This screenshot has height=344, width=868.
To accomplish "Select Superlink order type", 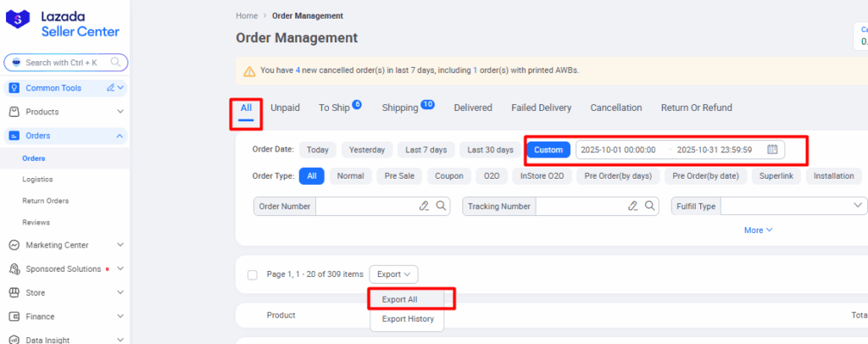I will tap(776, 176).
